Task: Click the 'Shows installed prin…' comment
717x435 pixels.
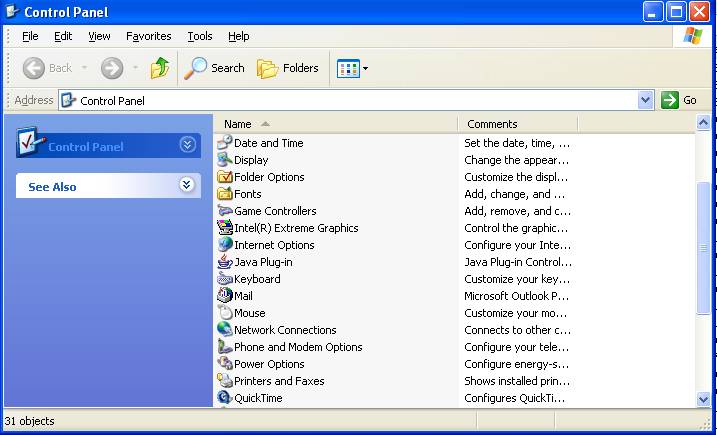Action: pyautogui.click(x=517, y=381)
